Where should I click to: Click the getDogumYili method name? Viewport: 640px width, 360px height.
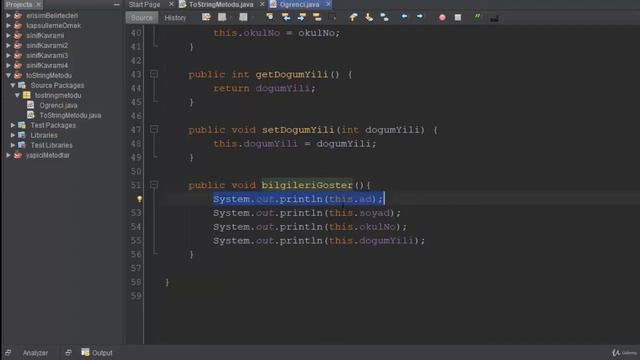point(292,74)
